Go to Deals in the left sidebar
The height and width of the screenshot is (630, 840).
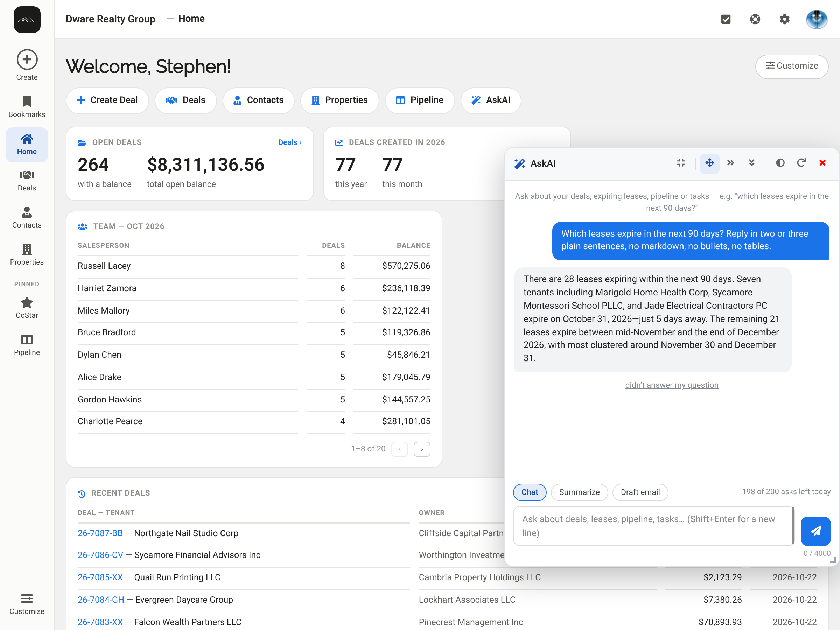(27, 181)
